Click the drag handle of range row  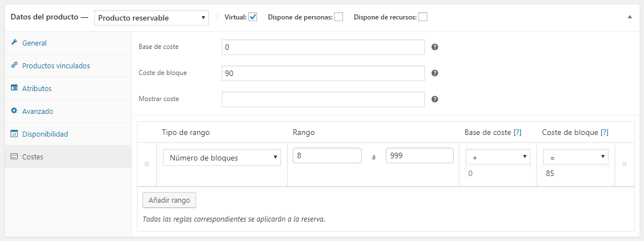147,164
